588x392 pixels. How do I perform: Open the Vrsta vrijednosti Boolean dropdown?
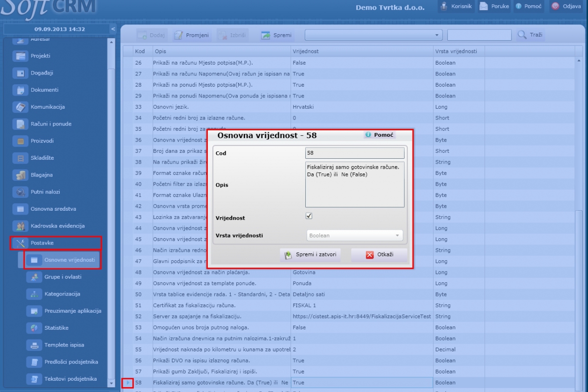point(355,236)
